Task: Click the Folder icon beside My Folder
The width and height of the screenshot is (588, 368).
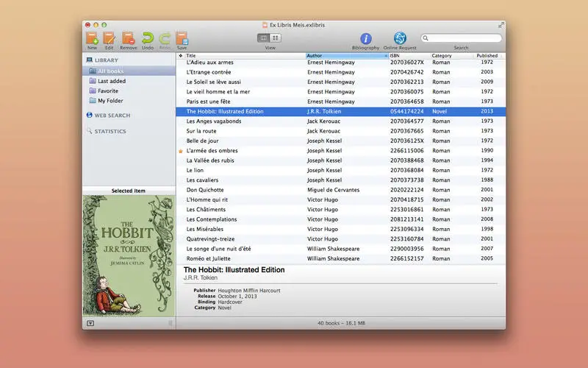Action: point(93,101)
